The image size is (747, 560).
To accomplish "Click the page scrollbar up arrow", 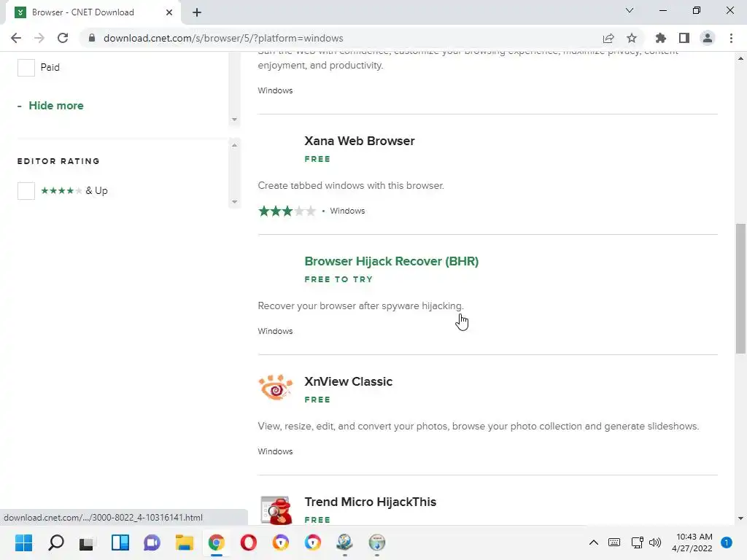I will pos(740,58).
